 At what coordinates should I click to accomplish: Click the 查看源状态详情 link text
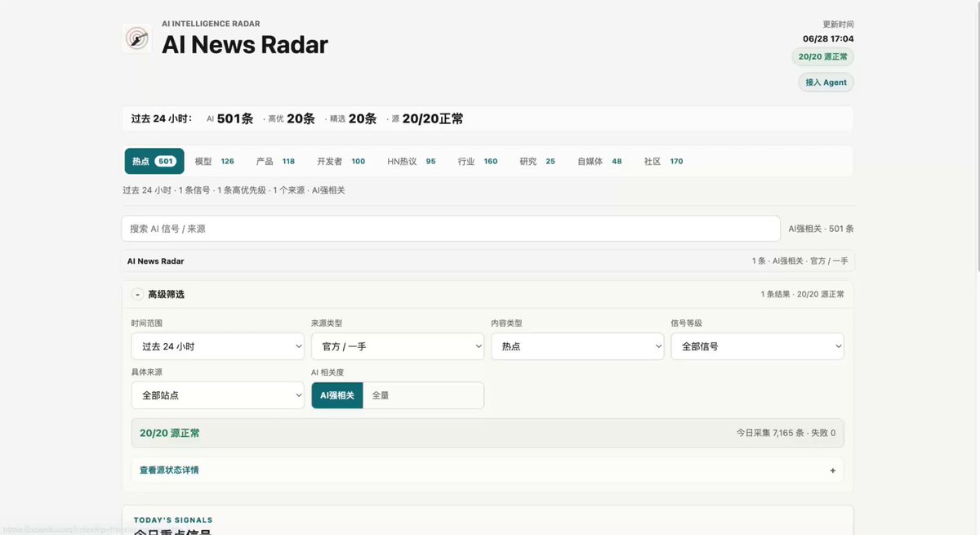169,470
